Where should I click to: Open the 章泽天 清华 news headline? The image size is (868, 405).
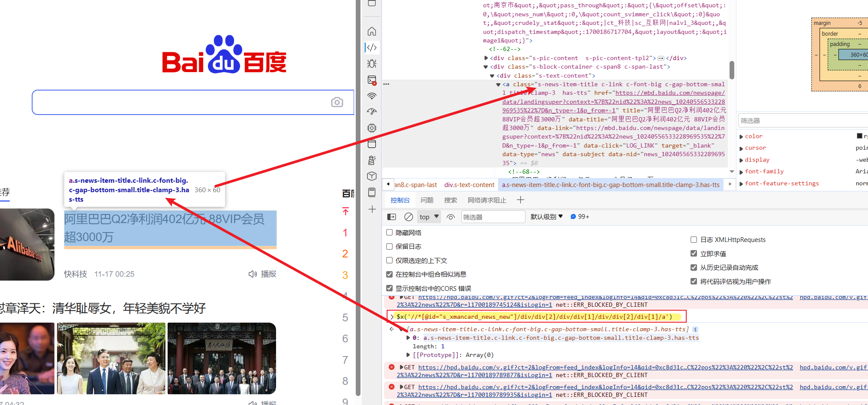(103, 308)
